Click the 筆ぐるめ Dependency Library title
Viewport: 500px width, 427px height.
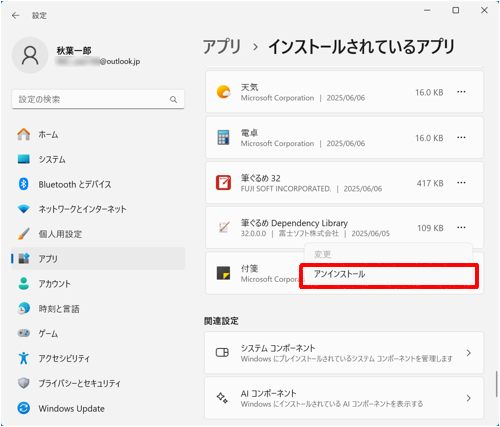point(294,223)
